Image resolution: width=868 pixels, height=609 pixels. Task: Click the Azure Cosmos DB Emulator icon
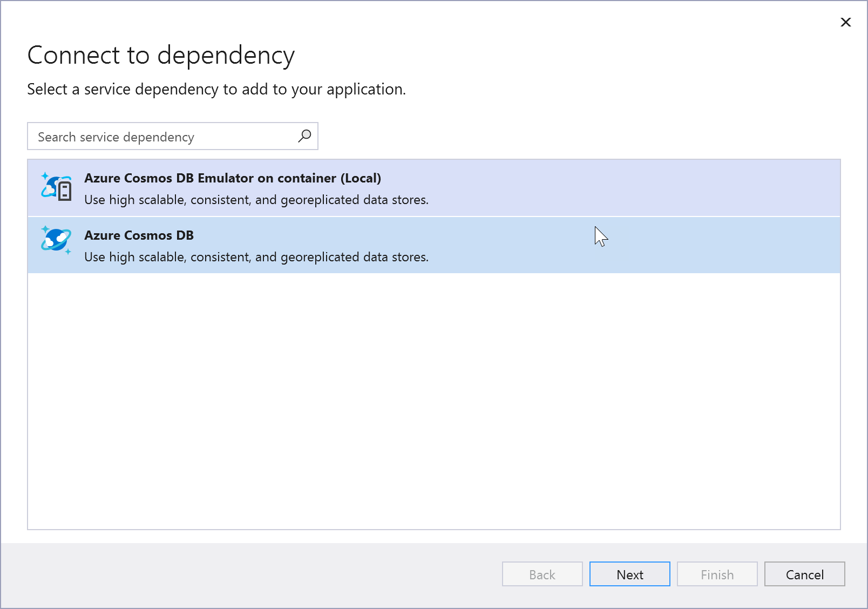click(x=56, y=188)
